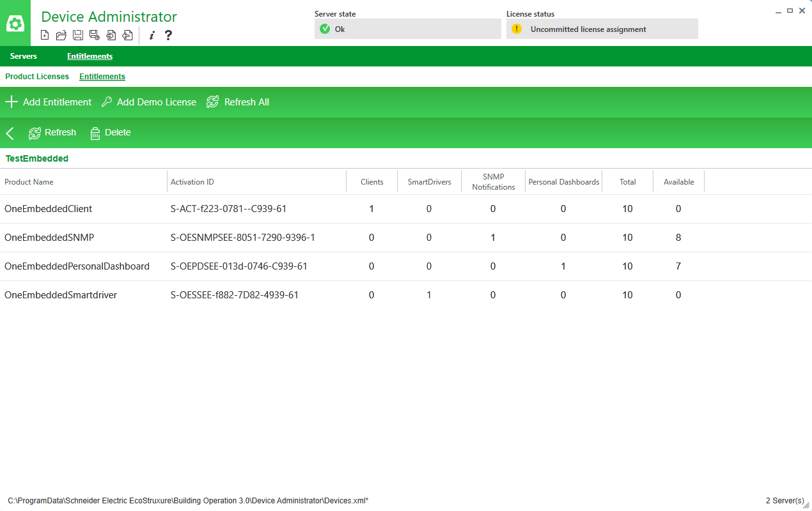
Task: Click the Personal Dashboards value in OneEmbeddedPersonalDashboard row
Action: 563,266
